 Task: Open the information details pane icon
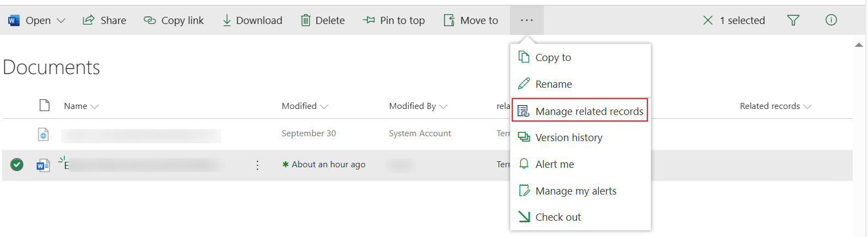831,20
